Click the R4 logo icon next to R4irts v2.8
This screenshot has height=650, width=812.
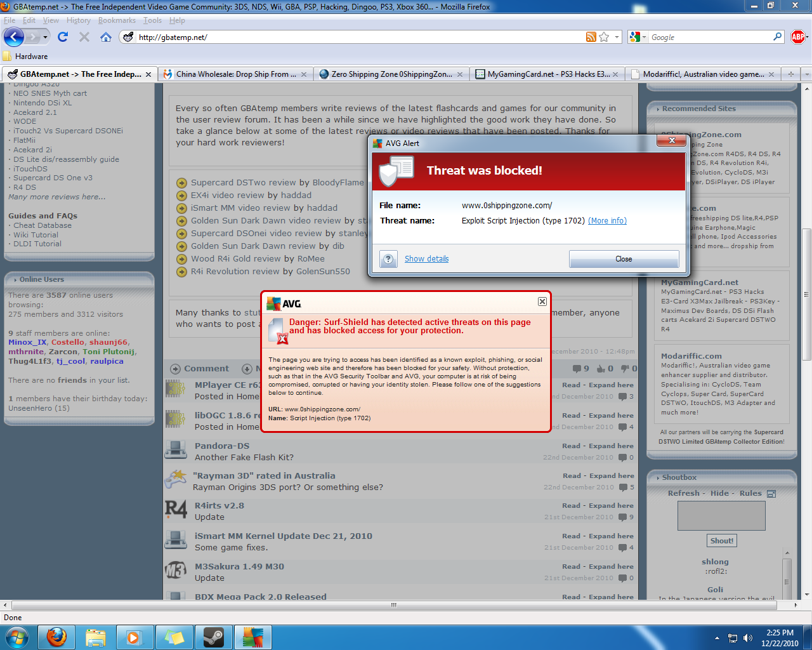pos(176,510)
